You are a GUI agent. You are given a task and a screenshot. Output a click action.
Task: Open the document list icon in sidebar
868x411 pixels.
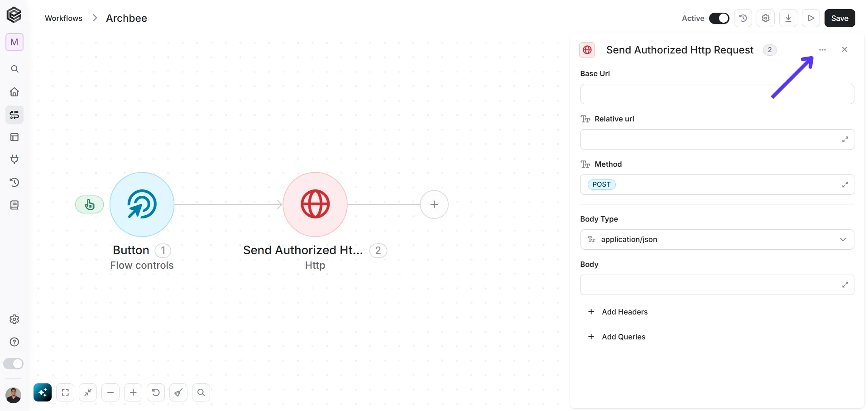click(14, 205)
